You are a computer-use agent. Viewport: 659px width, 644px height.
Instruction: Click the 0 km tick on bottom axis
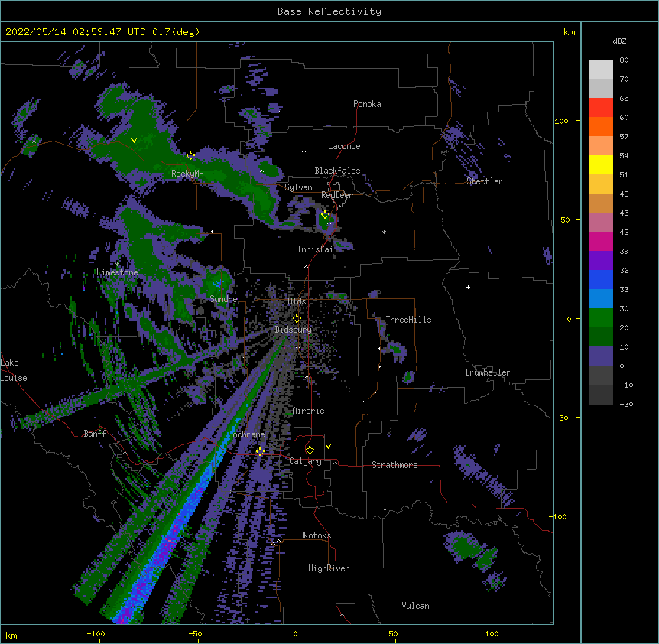click(295, 633)
